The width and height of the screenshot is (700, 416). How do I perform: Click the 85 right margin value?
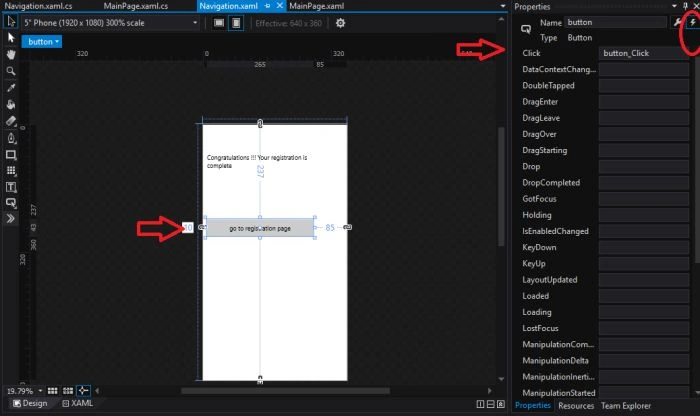click(330, 228)
